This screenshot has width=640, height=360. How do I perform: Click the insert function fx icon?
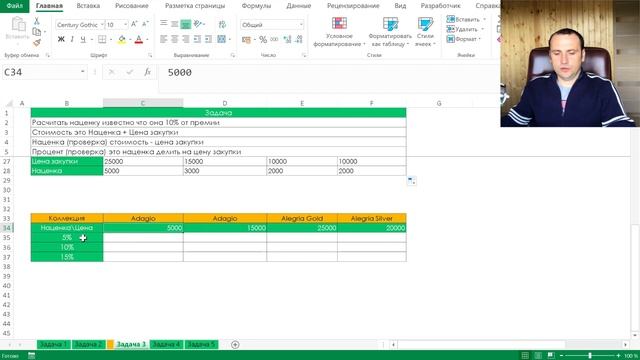tap(147, 72)
